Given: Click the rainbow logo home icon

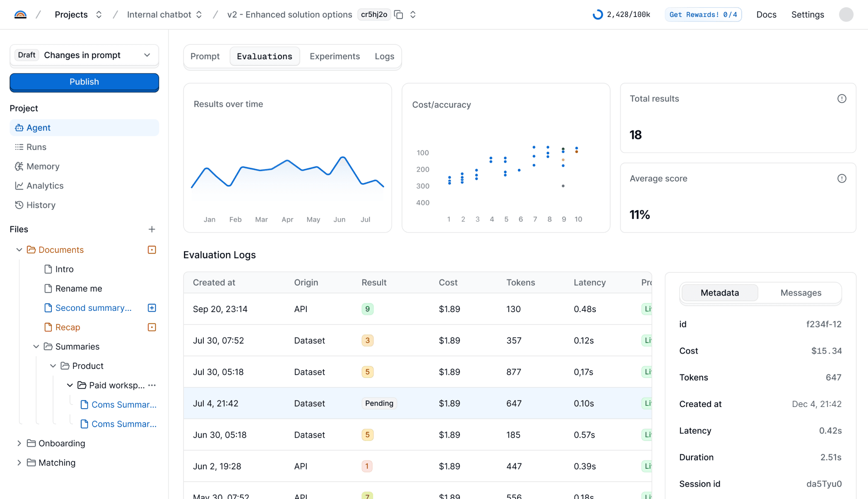Looking at the screenshot, I should click(20, 15).
